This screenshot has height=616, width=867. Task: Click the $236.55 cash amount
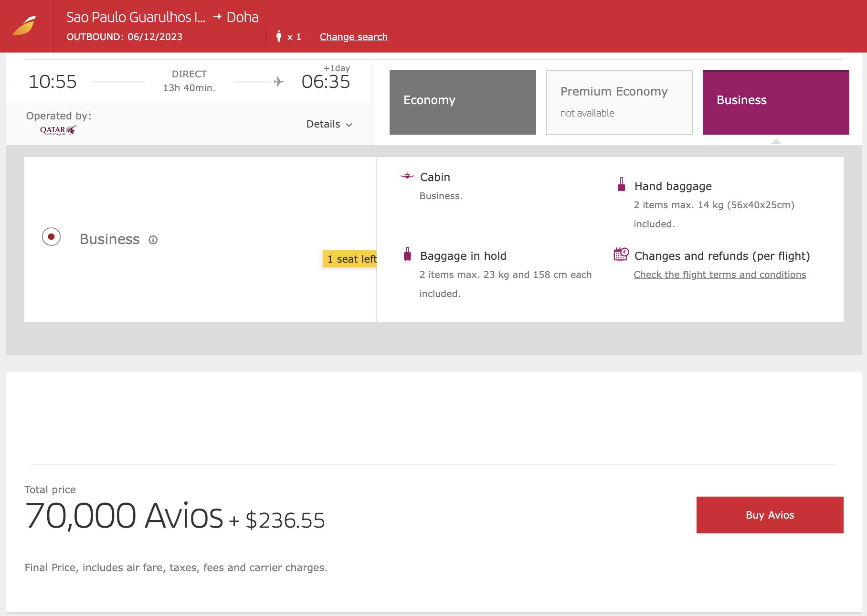[285, 520]
